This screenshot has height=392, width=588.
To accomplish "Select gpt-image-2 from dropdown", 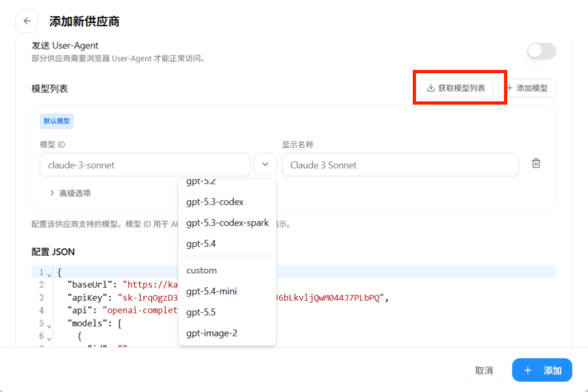I will pos(227,333).
